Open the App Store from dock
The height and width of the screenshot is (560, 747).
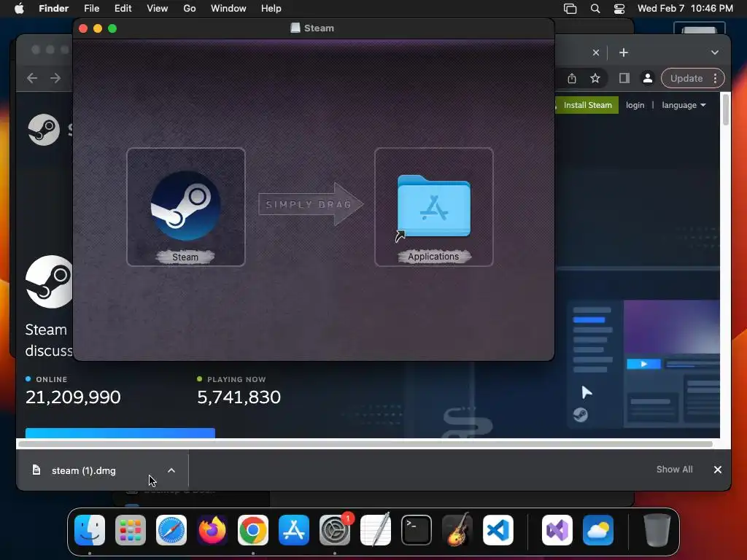click(294, 530)
